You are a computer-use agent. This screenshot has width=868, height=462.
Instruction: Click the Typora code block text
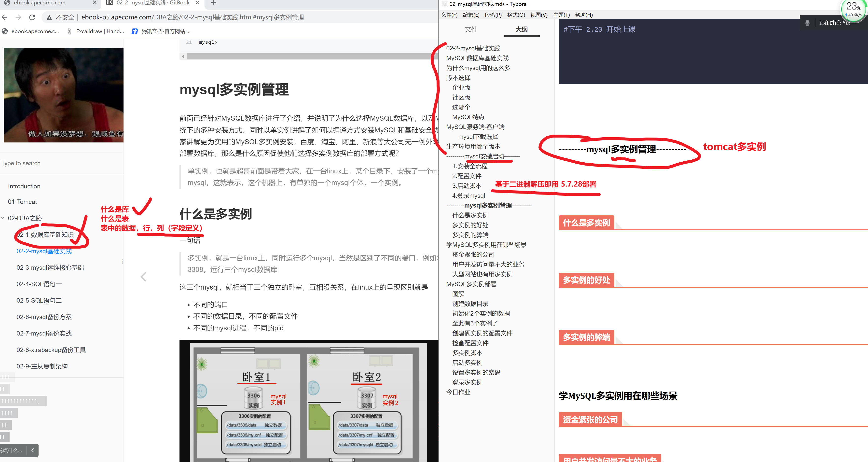click(x=599, y=29)
